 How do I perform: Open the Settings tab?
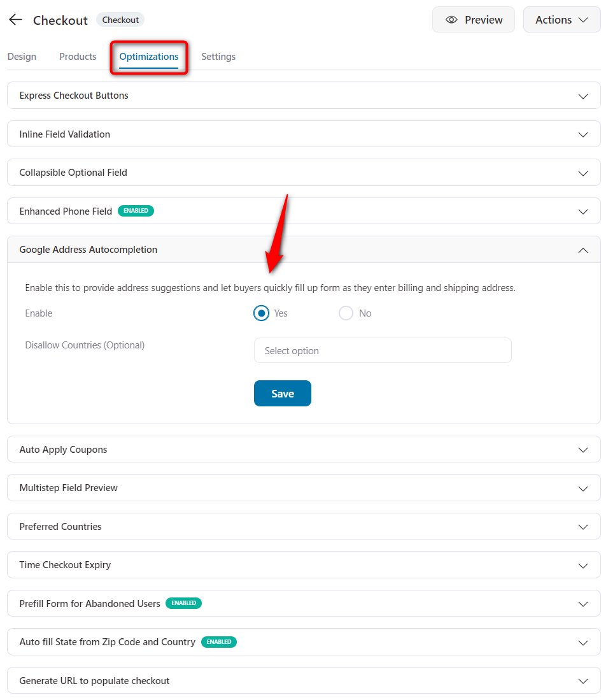(218, 57)
